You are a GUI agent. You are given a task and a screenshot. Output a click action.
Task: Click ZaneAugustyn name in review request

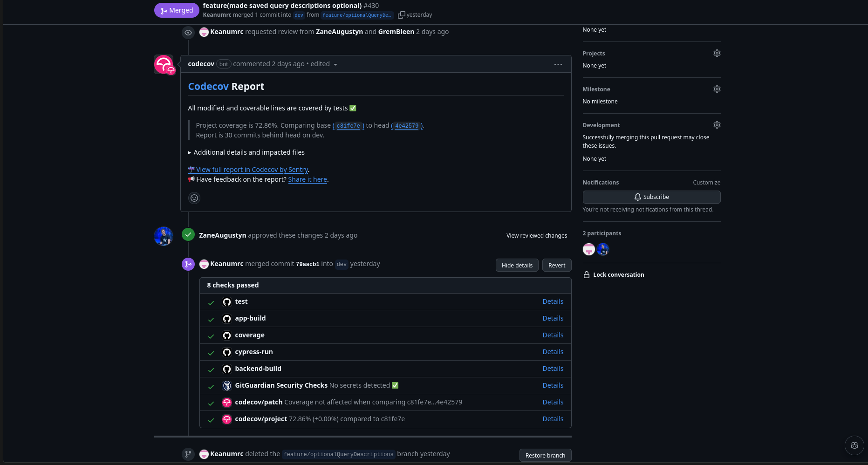[x=339, y=32]
